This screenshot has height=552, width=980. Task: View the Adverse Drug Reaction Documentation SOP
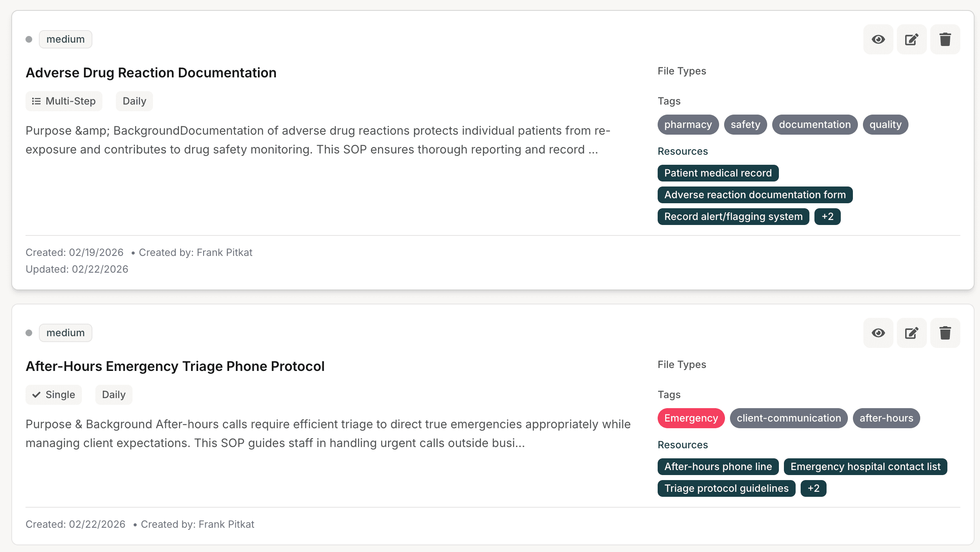[878, 39]
